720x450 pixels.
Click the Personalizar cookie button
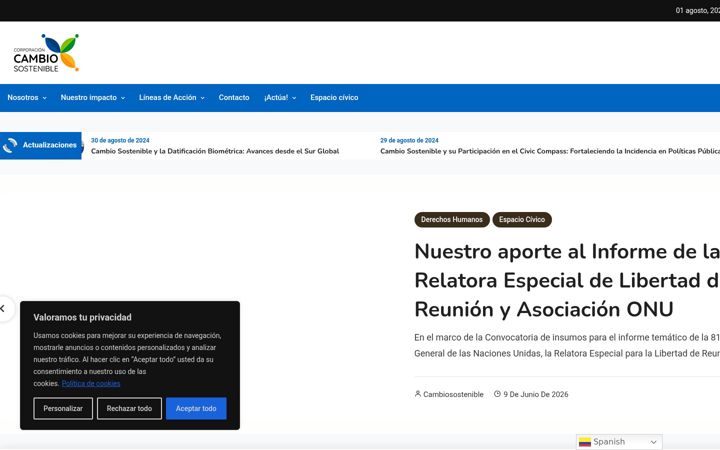(63, 408)
